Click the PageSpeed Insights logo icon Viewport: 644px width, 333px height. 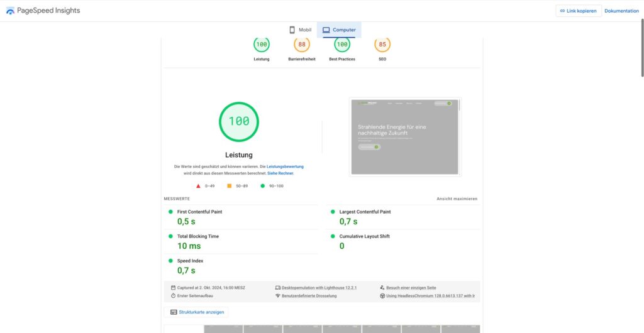click(10, 11)
